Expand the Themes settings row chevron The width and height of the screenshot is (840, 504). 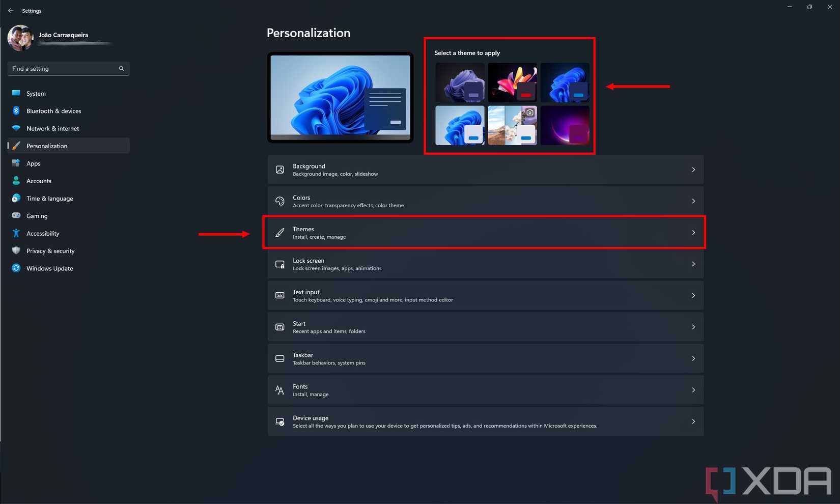point(693,233)
